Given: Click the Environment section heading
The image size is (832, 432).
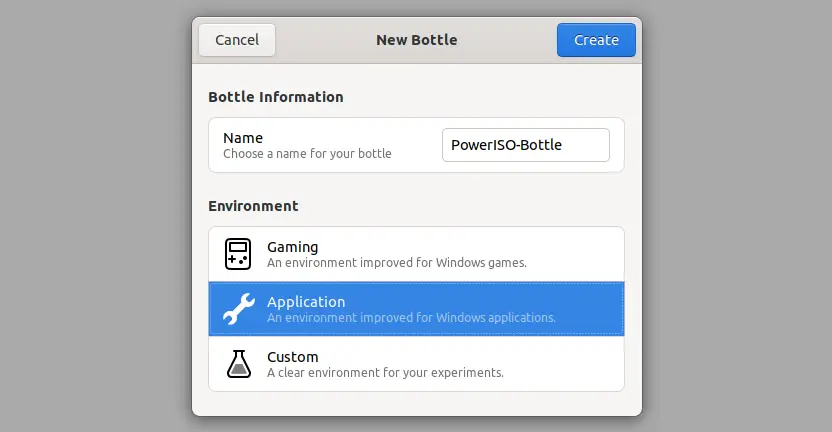Looking at the screenshot, I should pyautogui.click(x=253, y=206).
